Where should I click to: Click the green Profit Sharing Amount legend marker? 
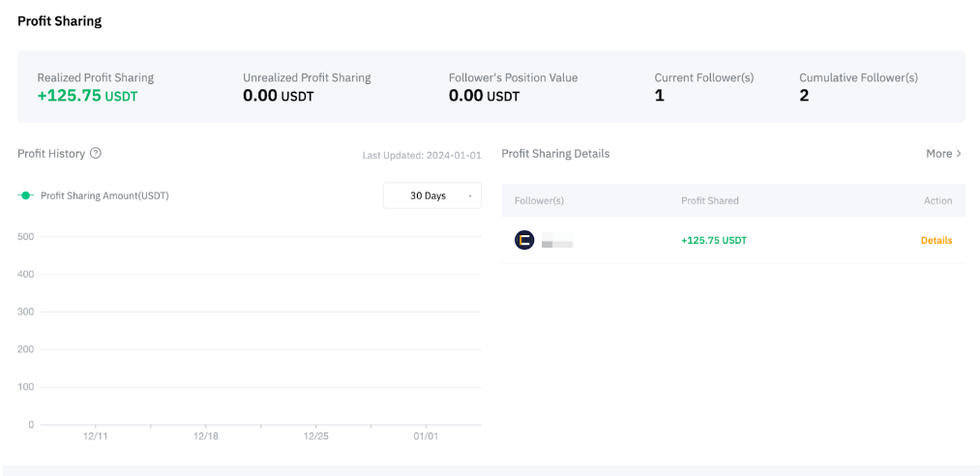coord(26,195)
